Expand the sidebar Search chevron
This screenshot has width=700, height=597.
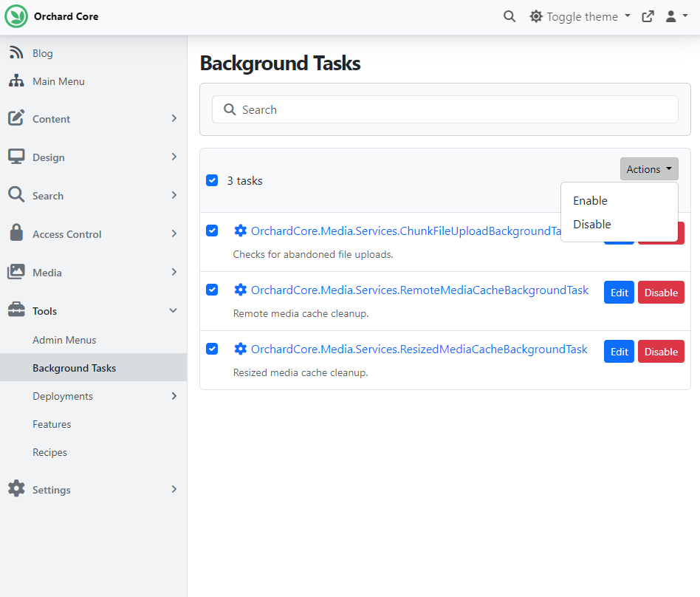[x=174, y=195]
